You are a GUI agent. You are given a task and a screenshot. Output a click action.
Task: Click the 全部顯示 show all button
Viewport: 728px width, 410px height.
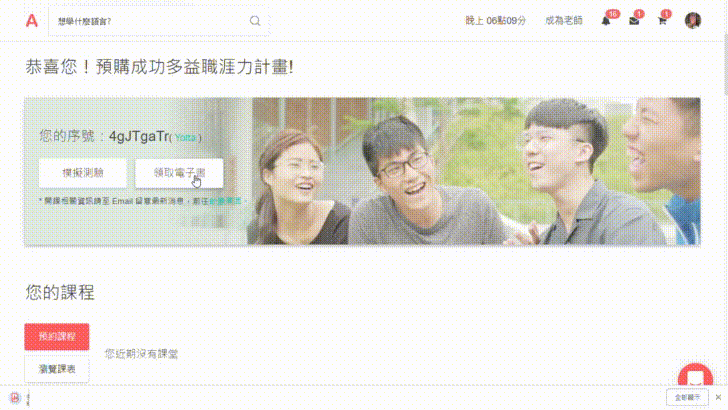coord(687,397)
